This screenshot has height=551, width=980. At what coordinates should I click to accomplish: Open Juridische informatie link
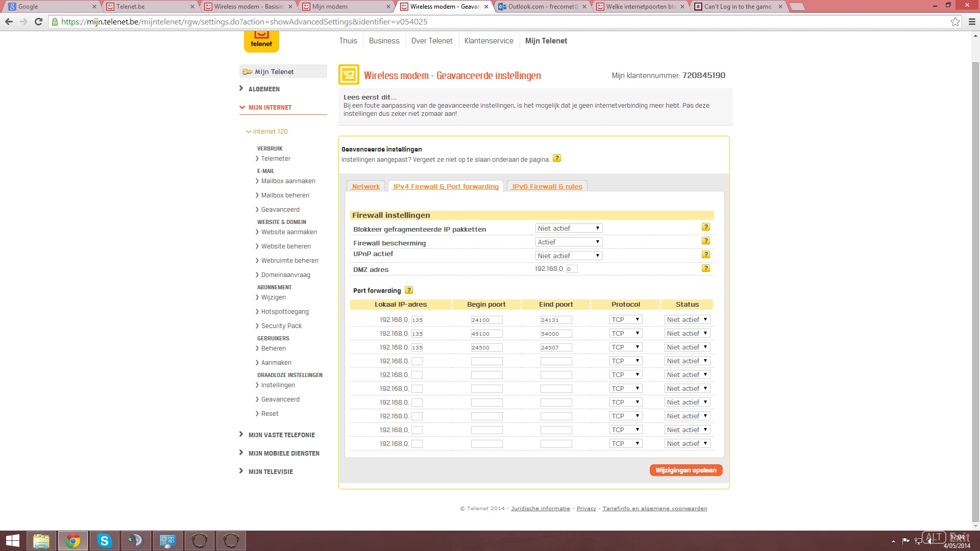(541, 508)
